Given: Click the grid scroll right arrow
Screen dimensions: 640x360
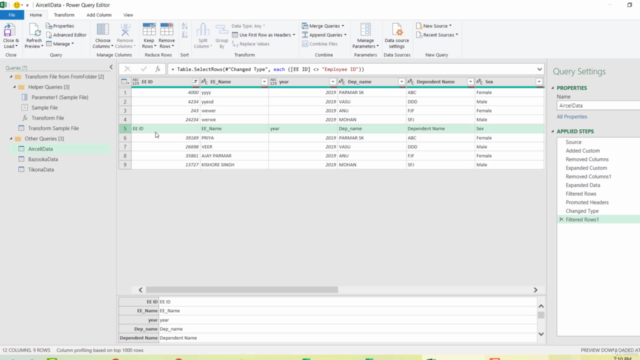Looking at the screenshot, I should coord(535,290).
